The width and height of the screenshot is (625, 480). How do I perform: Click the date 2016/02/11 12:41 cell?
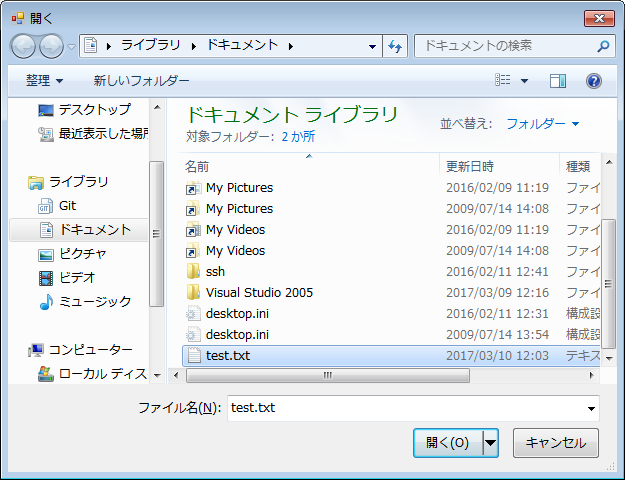point(497,272)
